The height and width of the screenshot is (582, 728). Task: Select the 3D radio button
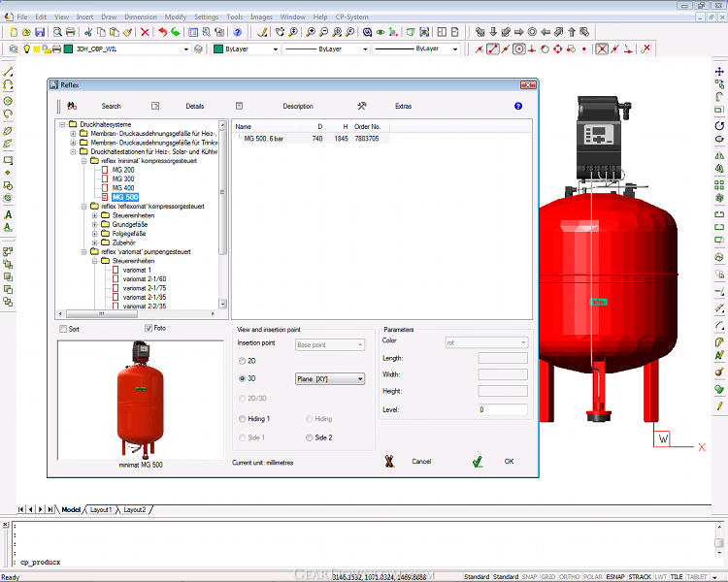[242, 378]
